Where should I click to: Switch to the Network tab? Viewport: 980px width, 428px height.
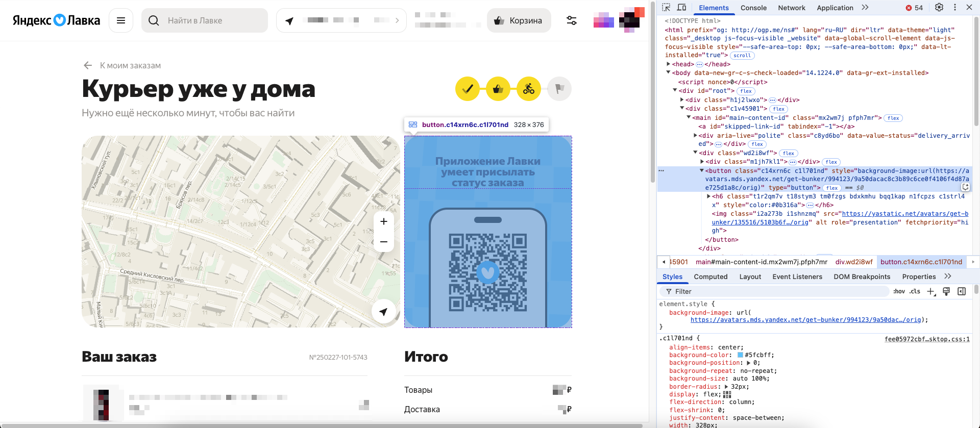pos(792,8)
